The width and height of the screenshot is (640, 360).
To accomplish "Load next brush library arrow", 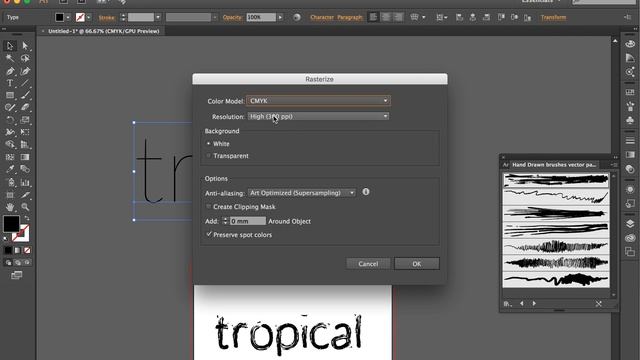I will (534, 304).
